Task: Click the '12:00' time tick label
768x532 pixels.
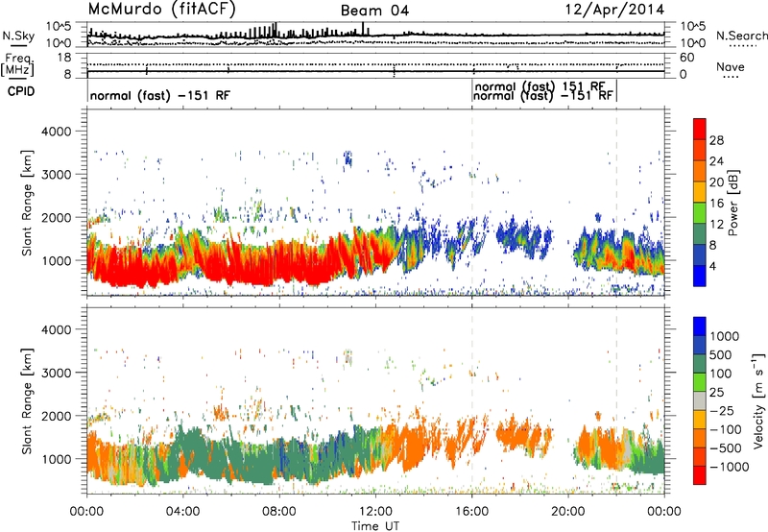Action: tap(375, 512)
